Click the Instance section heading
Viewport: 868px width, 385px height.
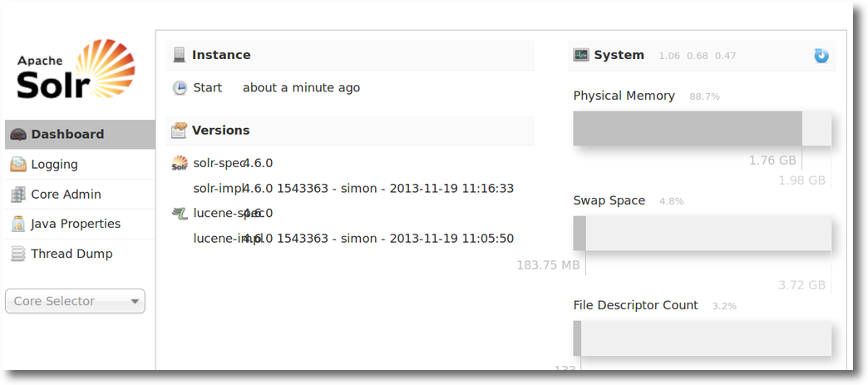[x=221, y=55]
